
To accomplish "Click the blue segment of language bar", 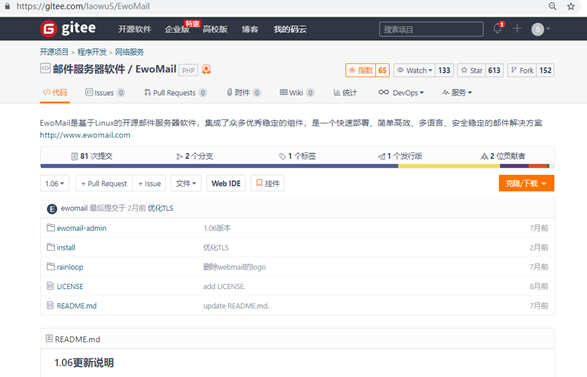I will (219, 166).
